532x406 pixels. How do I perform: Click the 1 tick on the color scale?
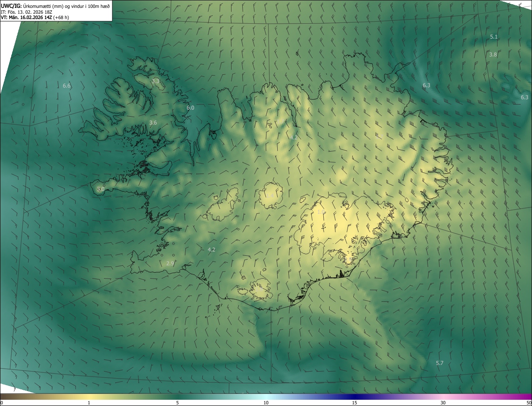click(89, 403)
